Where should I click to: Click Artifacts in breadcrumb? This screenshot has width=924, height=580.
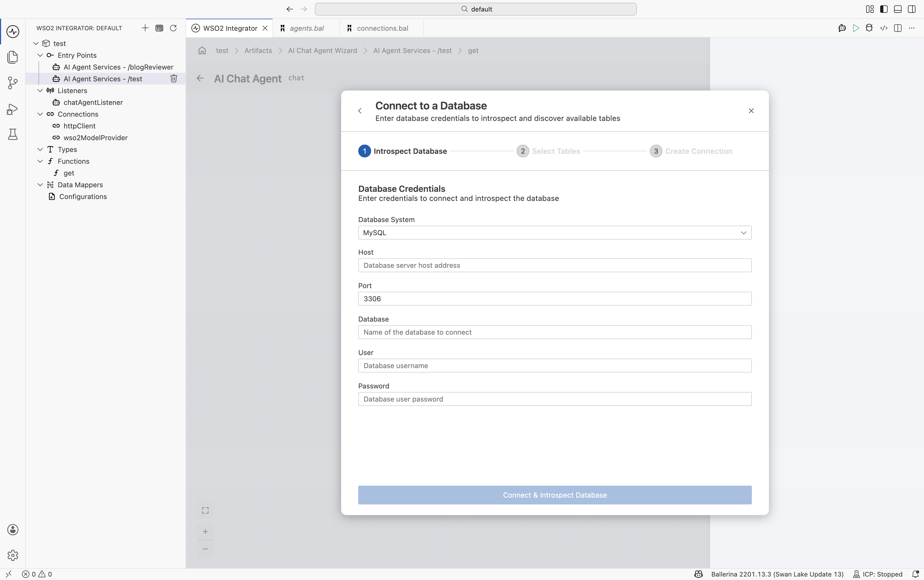pos(258,51)
